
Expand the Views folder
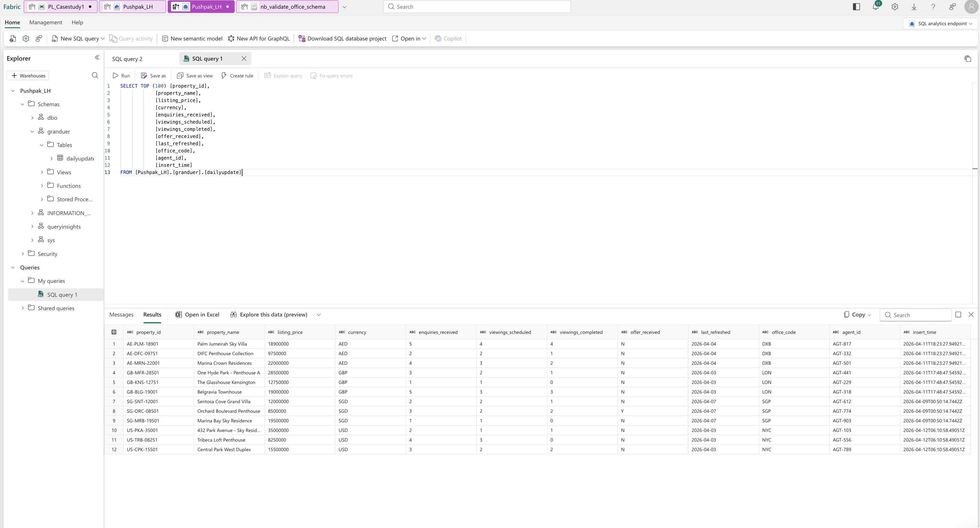(x=42, y=172)
